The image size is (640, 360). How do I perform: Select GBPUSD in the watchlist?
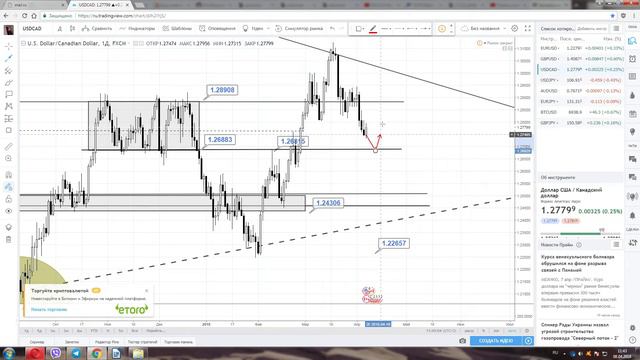pyautogui.click(x=580, y=59)
